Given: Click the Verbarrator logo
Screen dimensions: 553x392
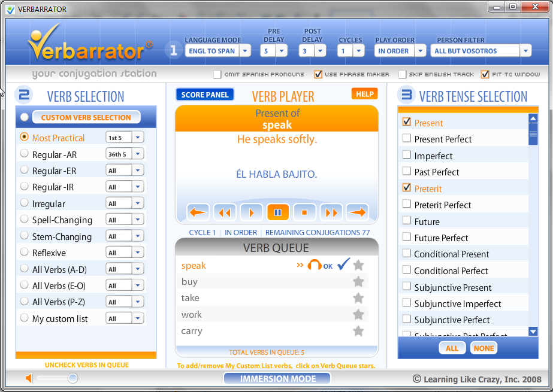Looking at the screenshot, I should pos(90,42).
